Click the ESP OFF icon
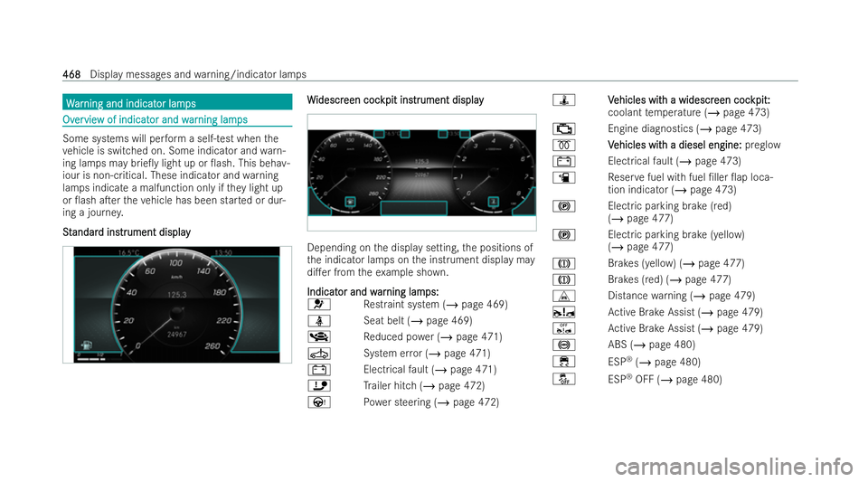The width and height of the screenshot is (868, 482). [x=563, y=379]
